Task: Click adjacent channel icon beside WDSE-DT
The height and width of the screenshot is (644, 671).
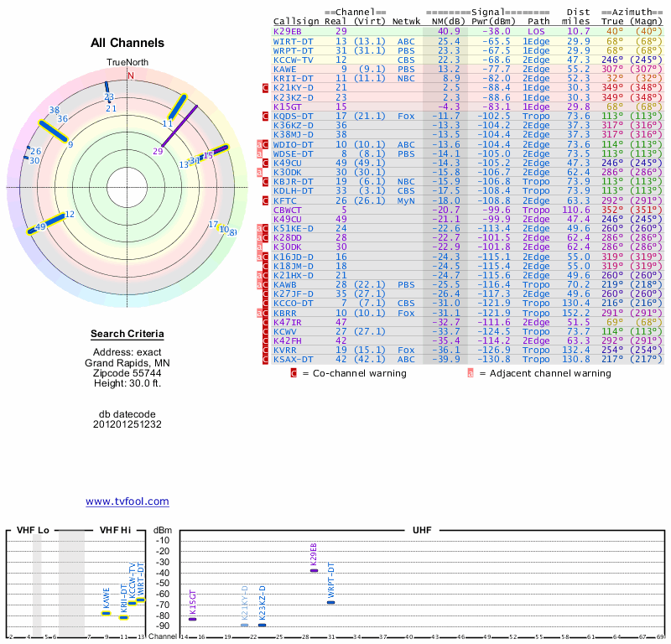Action: pos(260,153)
